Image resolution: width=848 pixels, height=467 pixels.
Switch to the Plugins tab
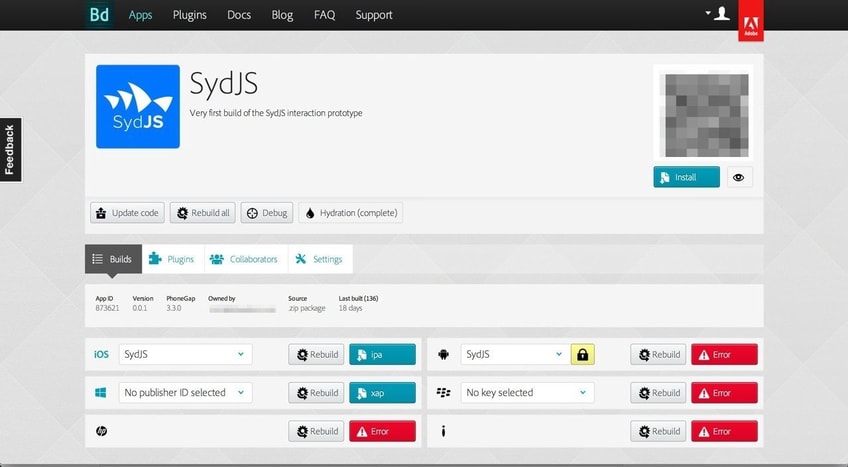click(x=173, y=259)
